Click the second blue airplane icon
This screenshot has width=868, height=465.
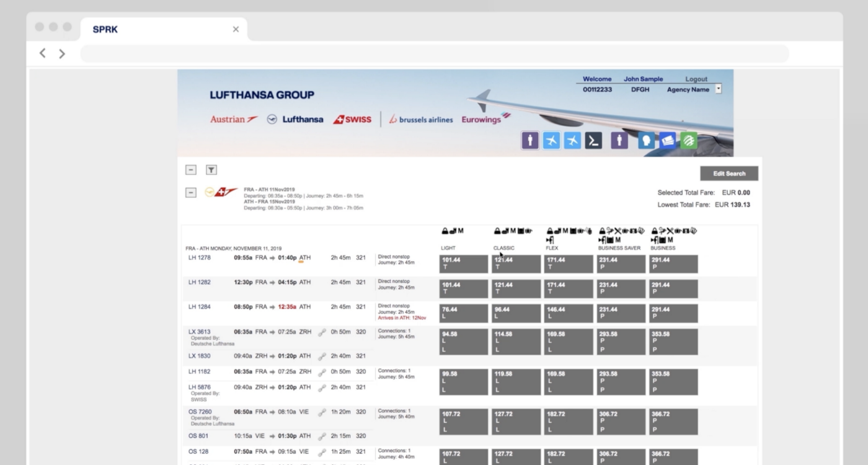pos(572,141)
